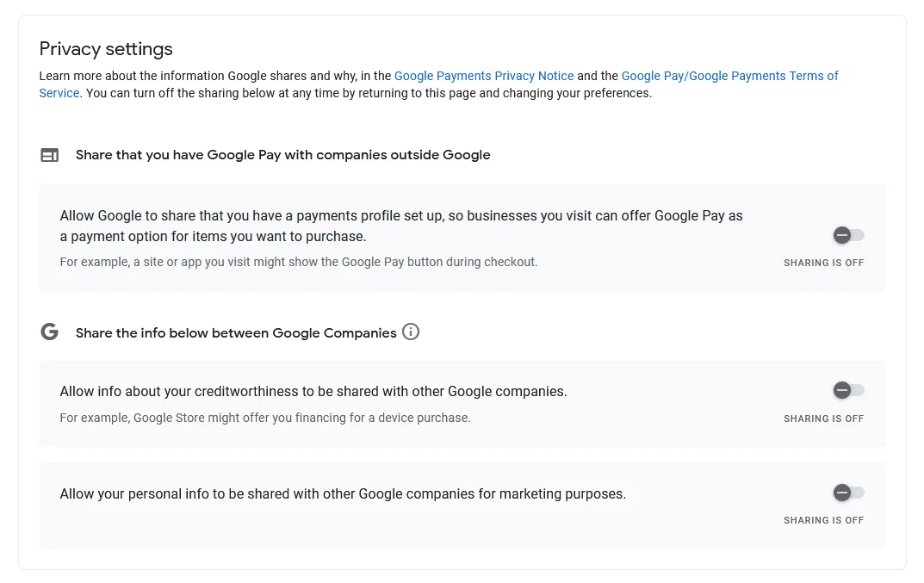The image size is (924, 583).
Task: Click 'Share the info below between Google Companies' heading
Action: coord(236,333)
